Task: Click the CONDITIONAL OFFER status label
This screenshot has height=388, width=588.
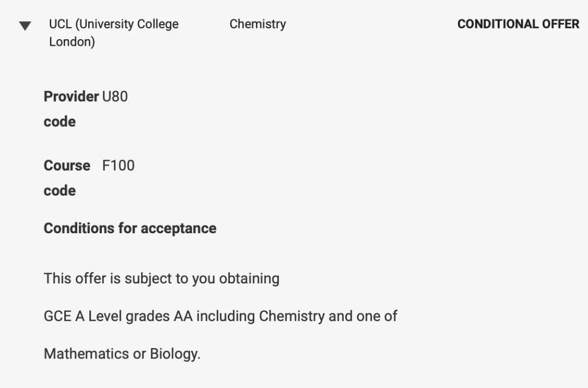Action: pyautogui.click(x=518, y=25)
